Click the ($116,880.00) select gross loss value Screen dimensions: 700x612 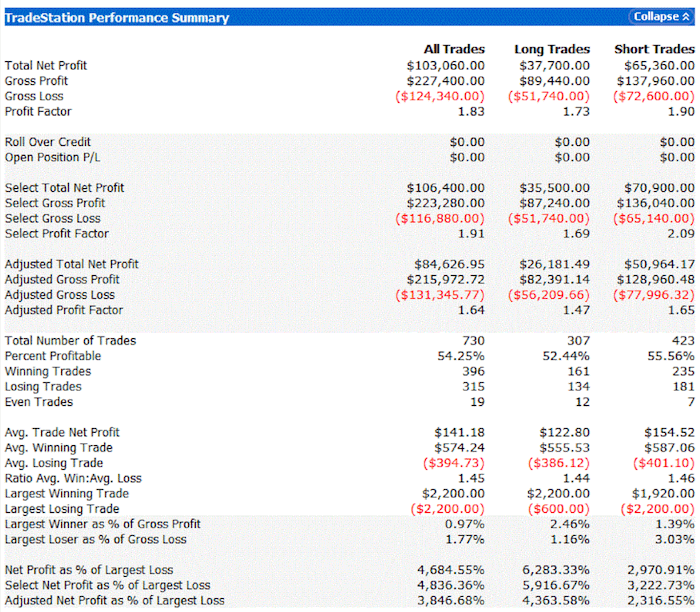click(x=440, y=218)
